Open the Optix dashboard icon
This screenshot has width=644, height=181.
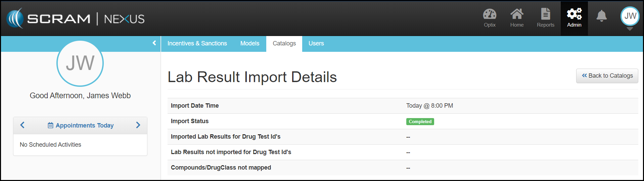489,14
